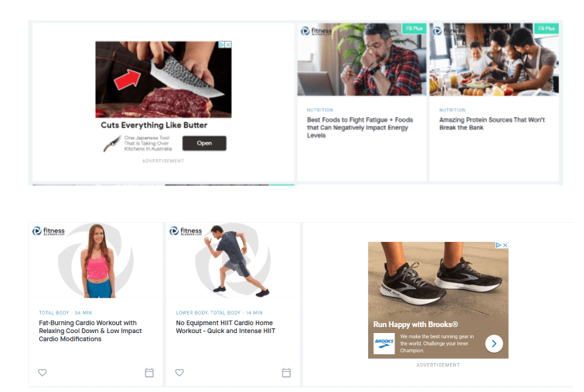
Task: Add No Equipment HIIT workout to calendar
Action: tap(286, 372)
